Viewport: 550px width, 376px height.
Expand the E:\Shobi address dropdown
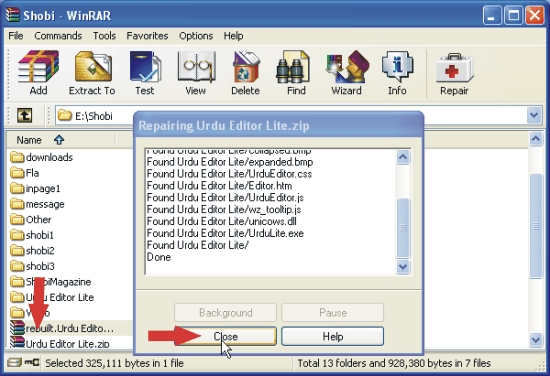click(534, 115)
